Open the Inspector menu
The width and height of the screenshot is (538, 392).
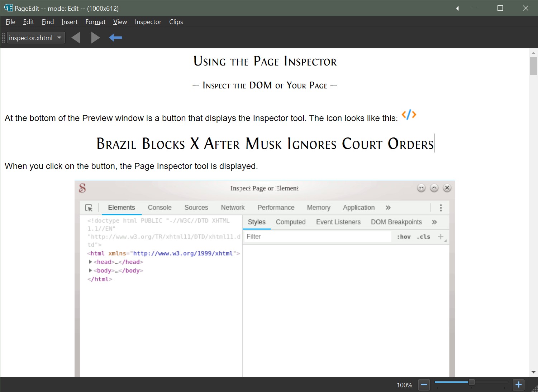click(x=148, y=22)
